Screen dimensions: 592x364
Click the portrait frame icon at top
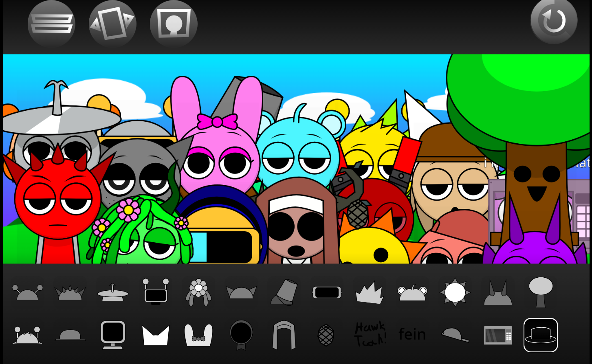[174, 24]
